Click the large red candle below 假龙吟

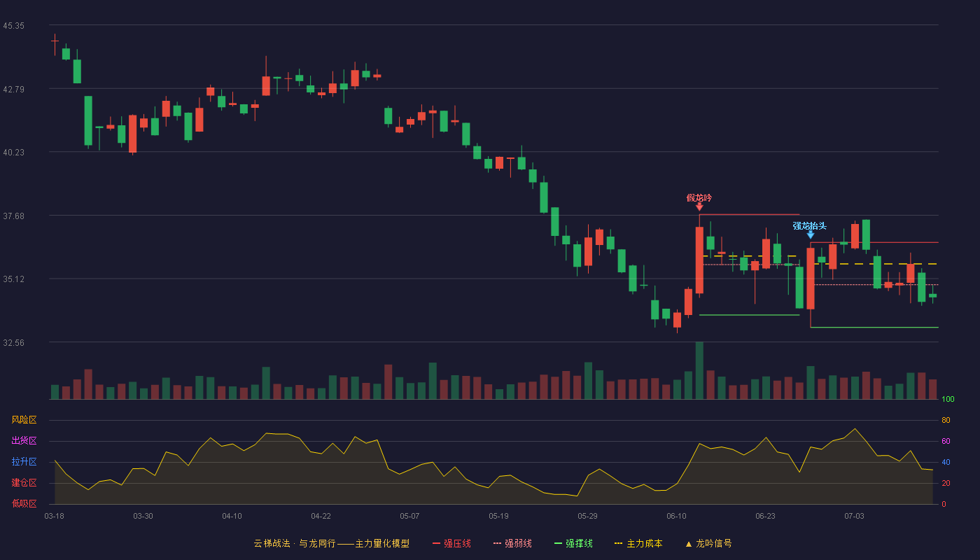coord(699,260)
